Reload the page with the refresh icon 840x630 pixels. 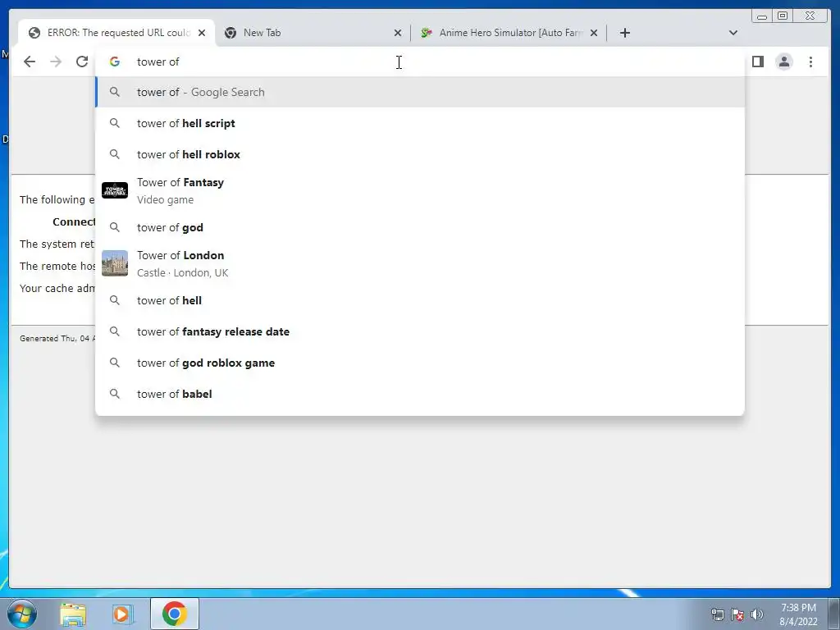tap(82, 62)
